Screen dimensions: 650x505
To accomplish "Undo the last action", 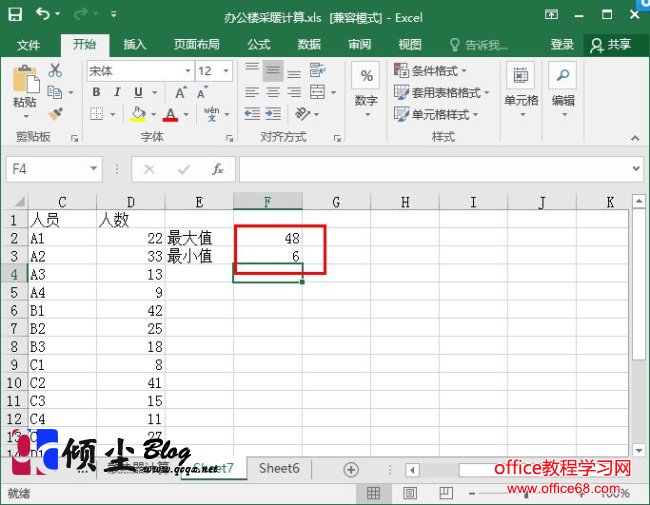I will (43, 14).
